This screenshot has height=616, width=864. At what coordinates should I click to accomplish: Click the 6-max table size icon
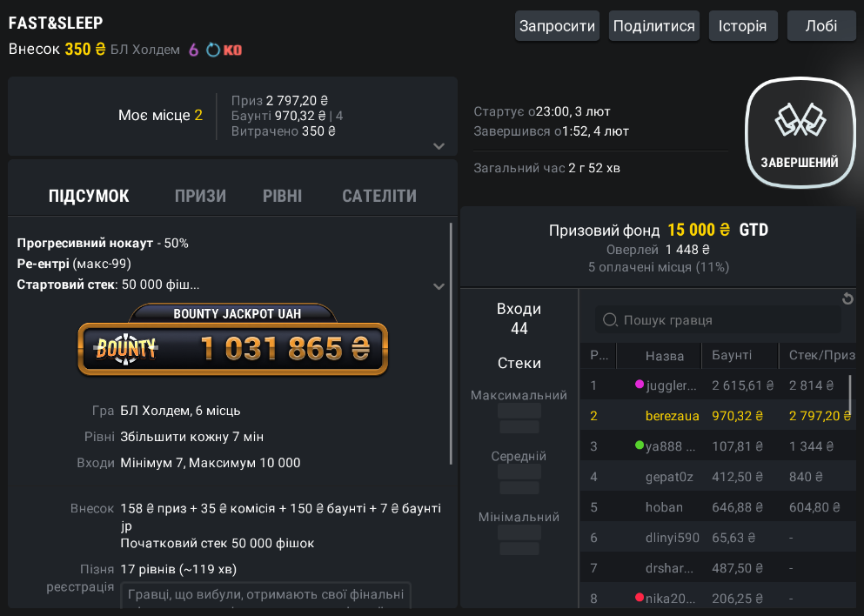194,50
